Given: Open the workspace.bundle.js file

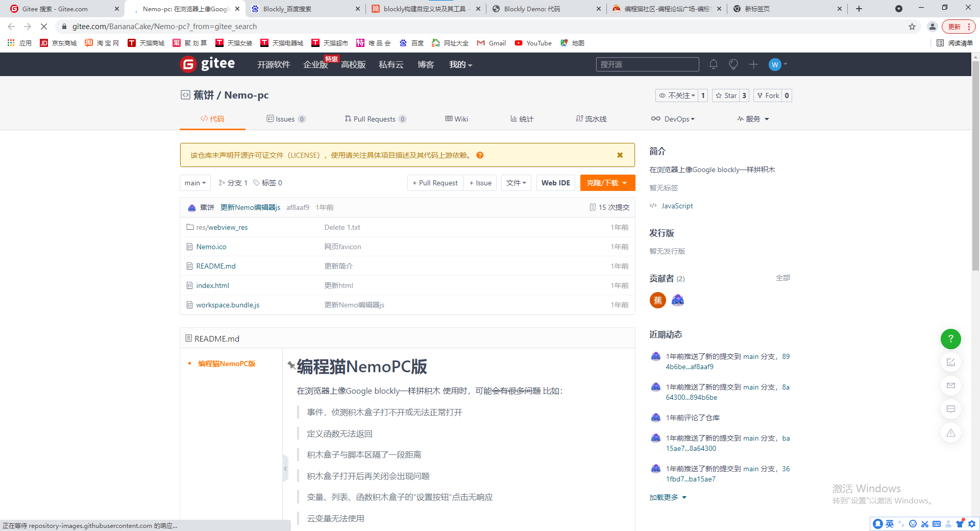Looking at the screenshot, I should click(x=228, y=305).
